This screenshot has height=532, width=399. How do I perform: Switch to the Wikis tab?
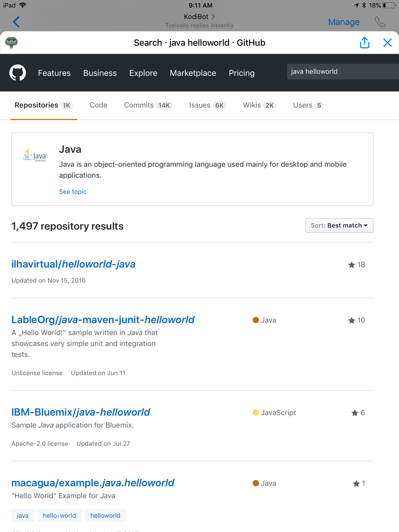(260, 105)
